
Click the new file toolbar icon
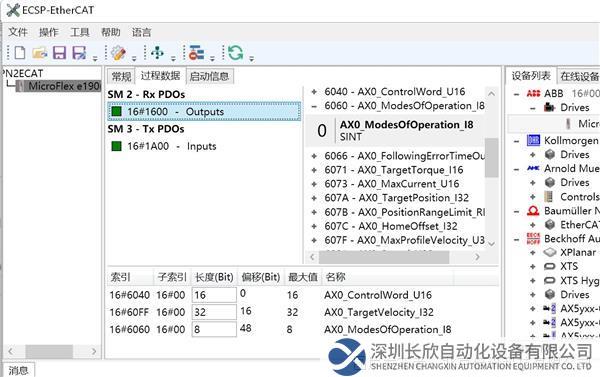20,52
